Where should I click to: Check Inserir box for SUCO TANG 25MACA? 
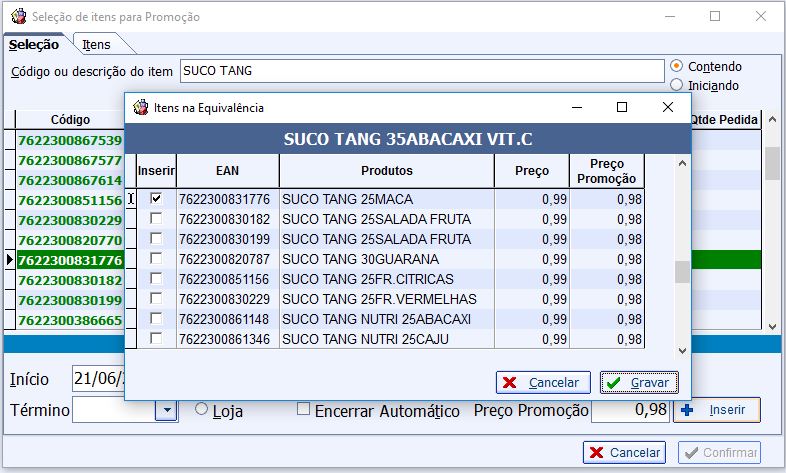point(156,198)
